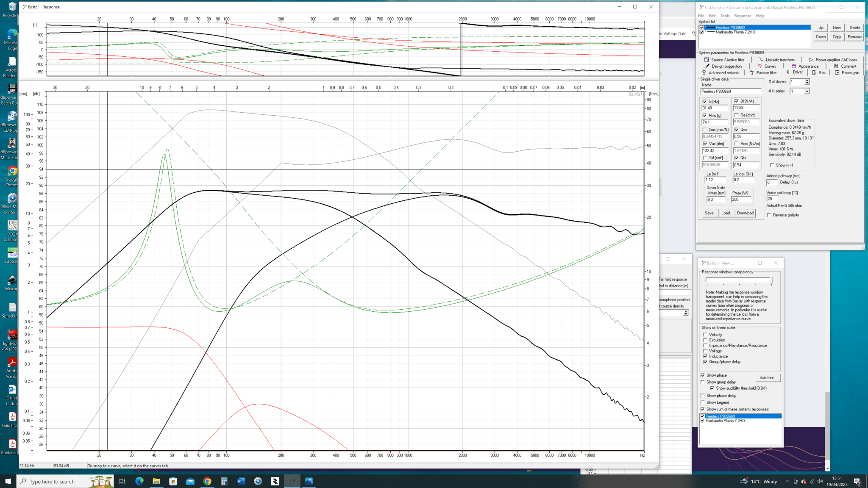Click the # of drivers spinner arrows

[807, 82]
